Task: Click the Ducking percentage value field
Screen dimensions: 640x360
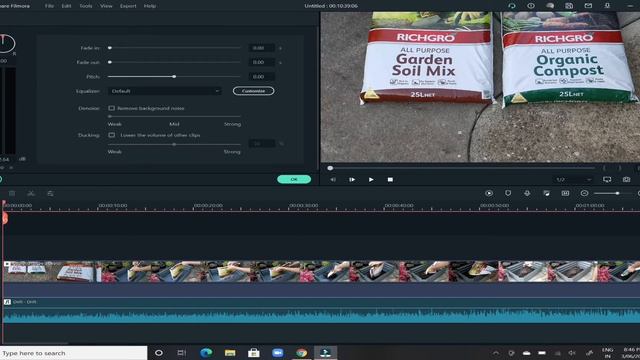Action: pyautogui.click(x=262, y=144)
